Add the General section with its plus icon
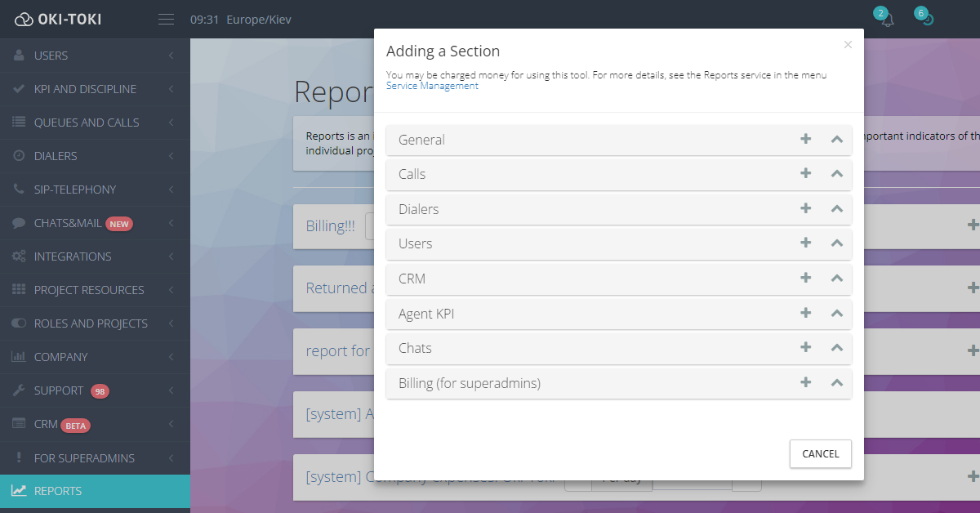This screenshot has width=980, height=513. (x=806, y=139)
